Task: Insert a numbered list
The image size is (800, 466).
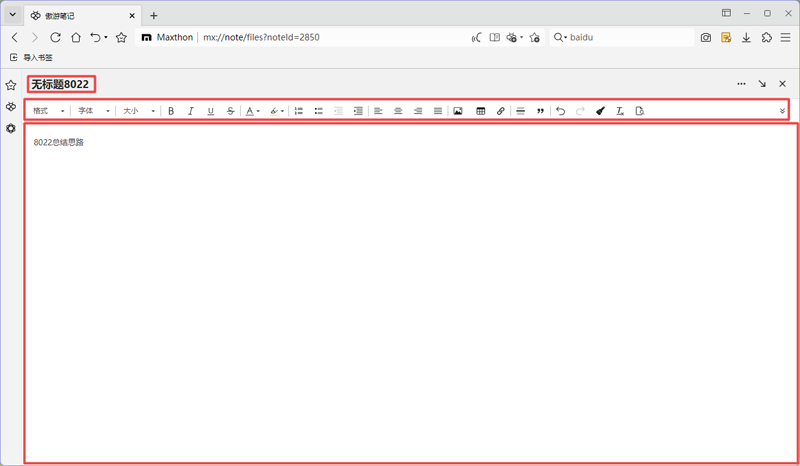Action: [299, 111]
